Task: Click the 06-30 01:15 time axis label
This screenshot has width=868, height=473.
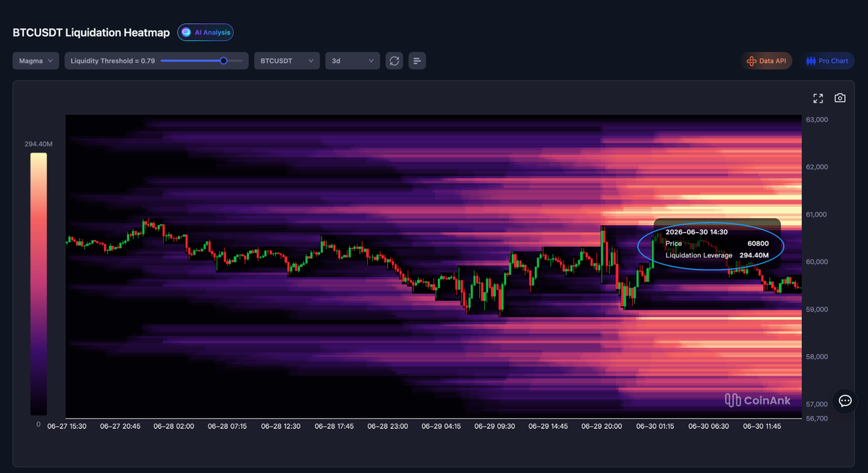Action: 655,427
